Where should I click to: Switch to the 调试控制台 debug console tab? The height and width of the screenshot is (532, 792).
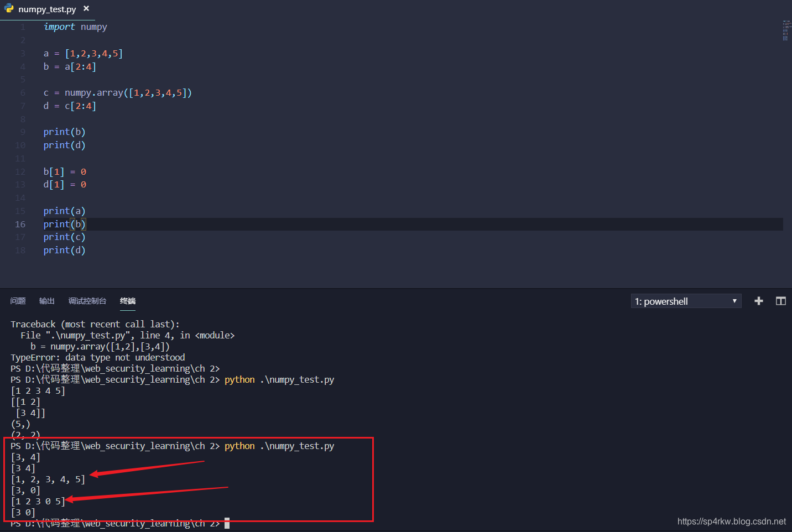pyautogui.click(x=87, y=301)
